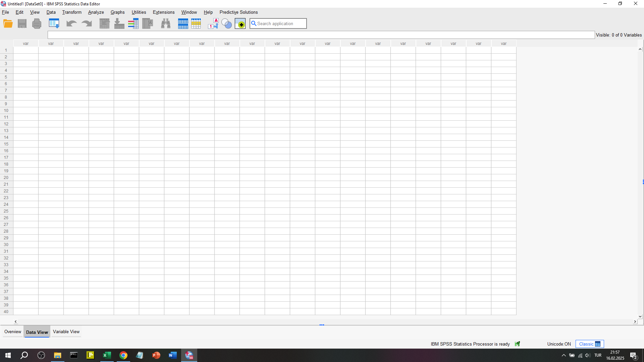Print the active document
This screenshot has width=644, height=362.
point(37,23)
